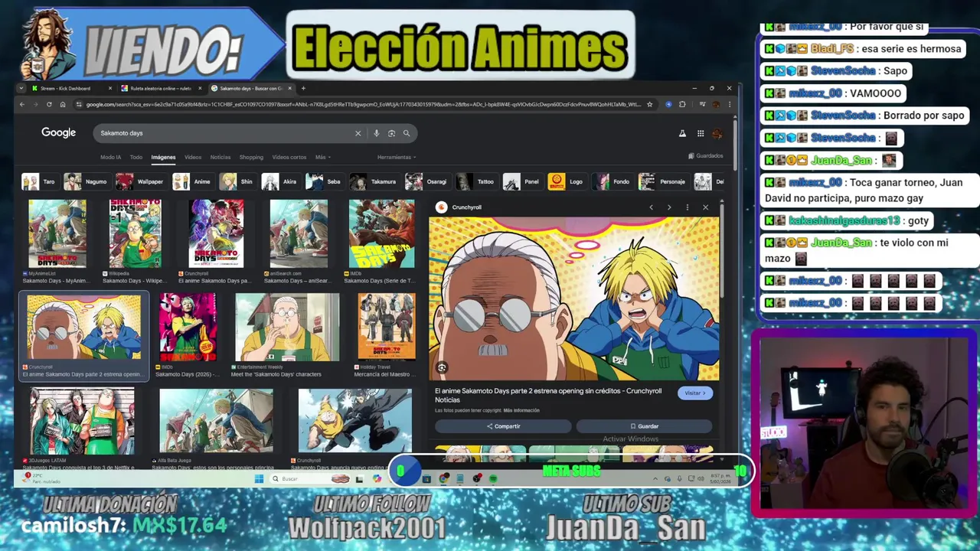Go to the browser home page
980x551 pixels.
[63, 104]
